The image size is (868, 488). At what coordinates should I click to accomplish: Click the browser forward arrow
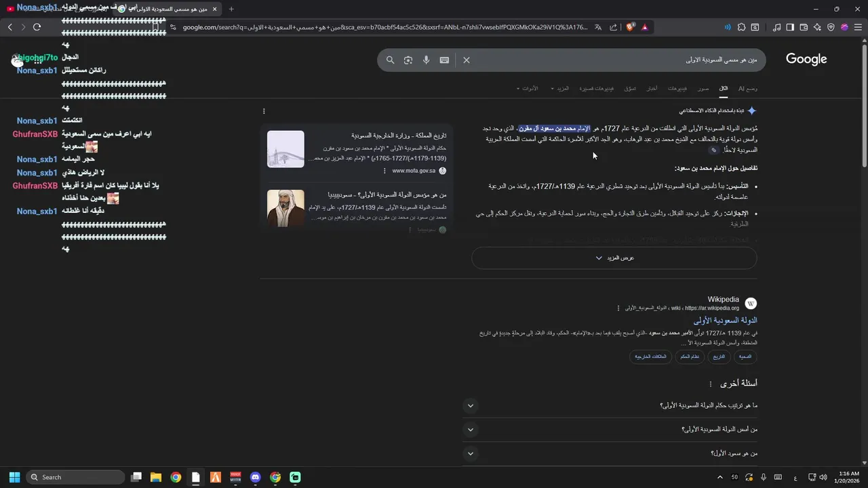[23, 27]
